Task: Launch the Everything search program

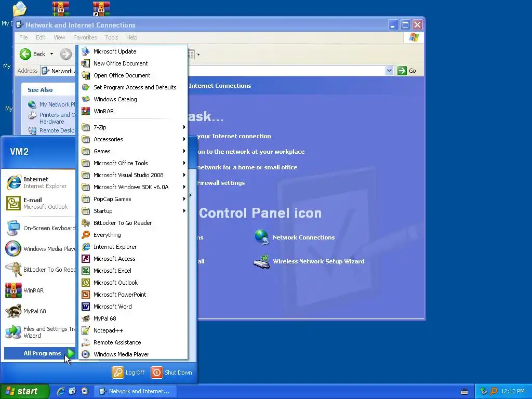Action: tap(134, 235)
